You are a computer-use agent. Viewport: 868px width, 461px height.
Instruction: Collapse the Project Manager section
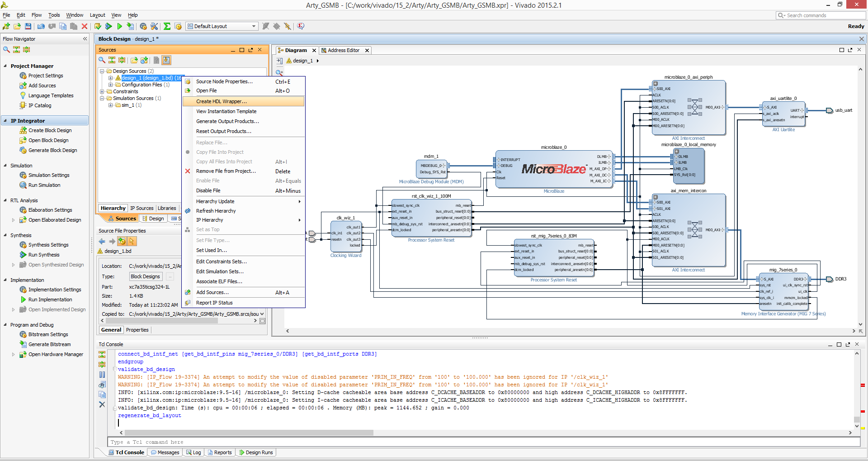point(5,66)
